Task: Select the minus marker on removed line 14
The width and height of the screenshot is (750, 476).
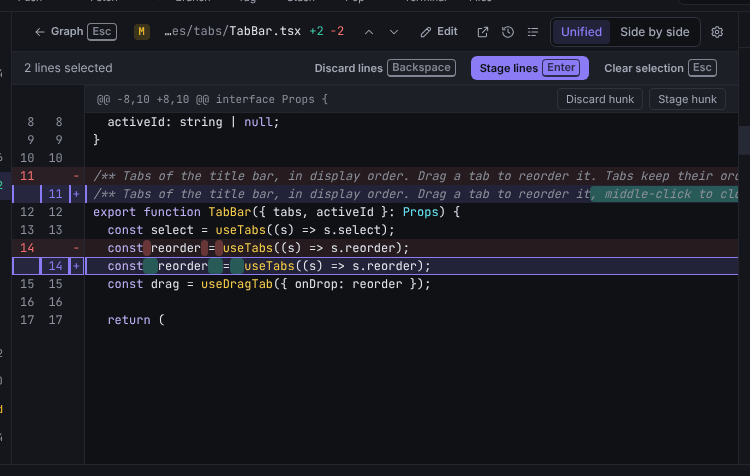Action: click(x=76, y=248)
